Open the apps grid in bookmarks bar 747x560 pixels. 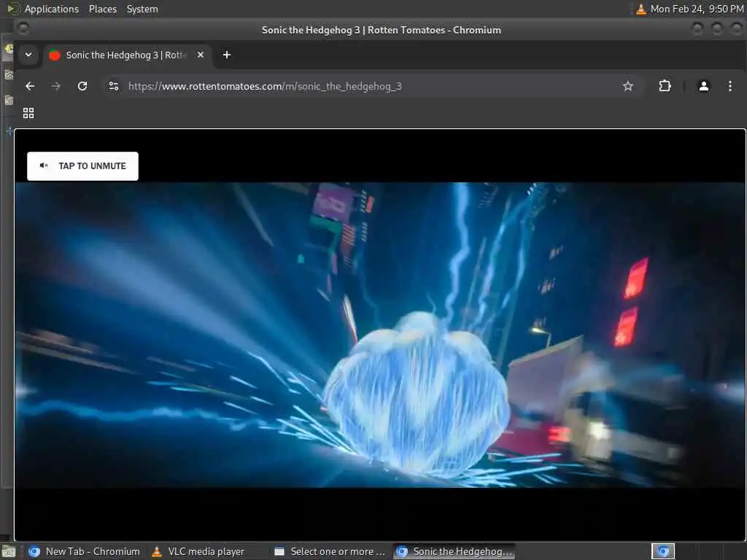(x=28, y=113)
